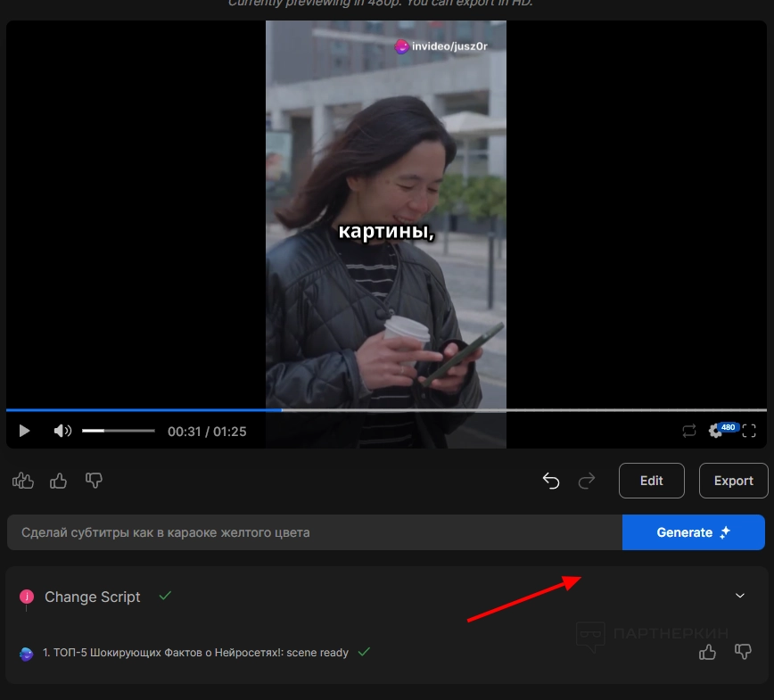Adjust the volume slider
Screen dimensions: 774x700
pyautogui.click(x=119, y=431)
